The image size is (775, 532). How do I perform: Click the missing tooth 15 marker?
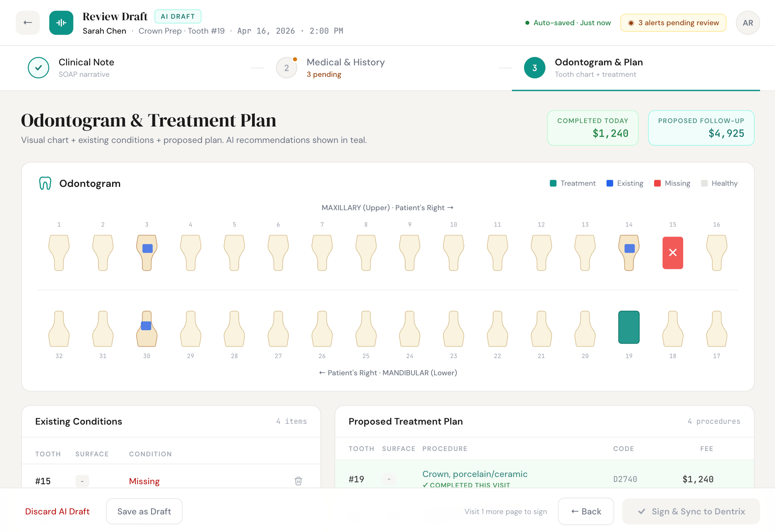point(673,253)
